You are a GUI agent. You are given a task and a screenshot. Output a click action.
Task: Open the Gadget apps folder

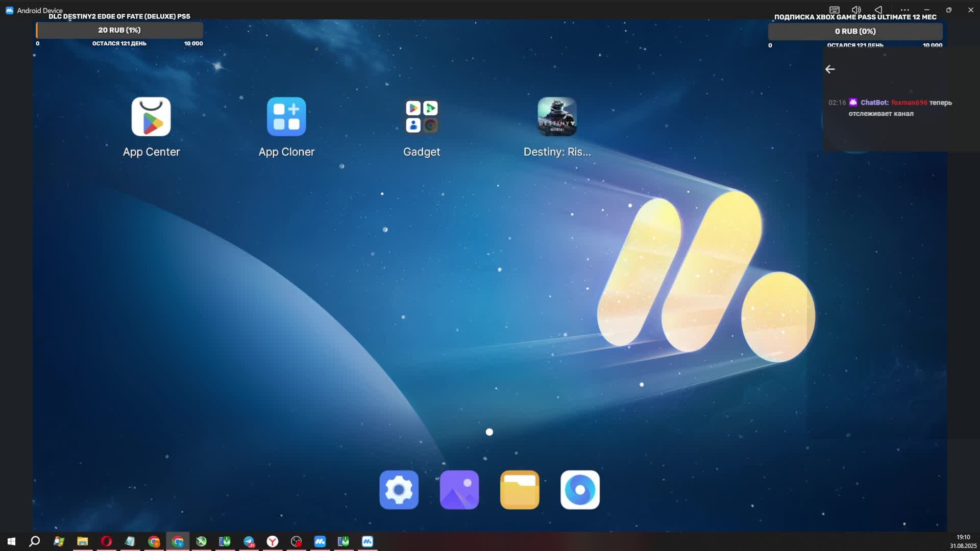pyautogui.click(x=422, y=117)
